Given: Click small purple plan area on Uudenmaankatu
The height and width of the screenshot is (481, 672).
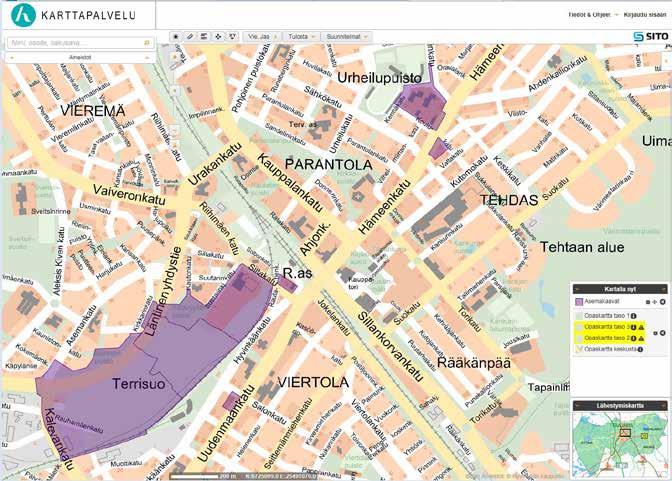Looking at the screenshot, I should click(x=232, y=401).
